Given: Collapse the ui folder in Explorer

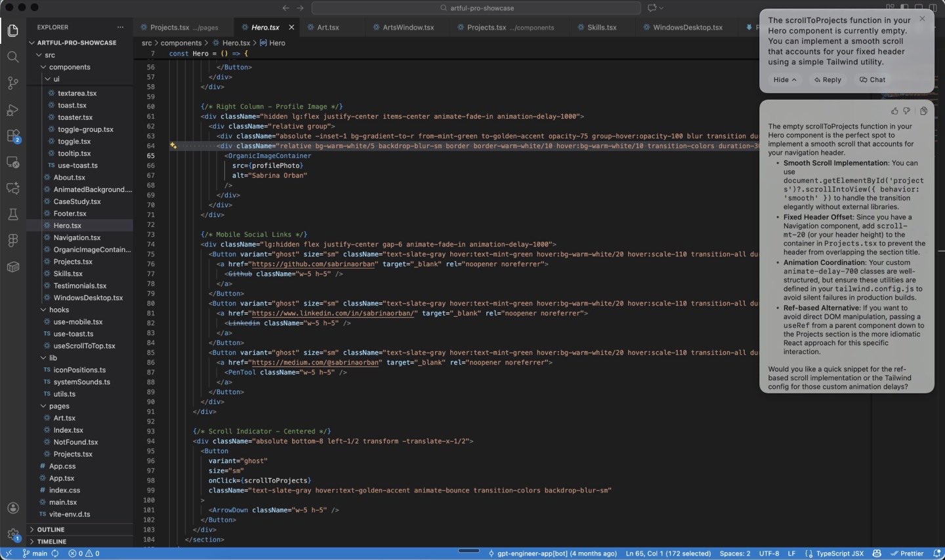Looking at the screenshot, I should [x=56, y=79].
